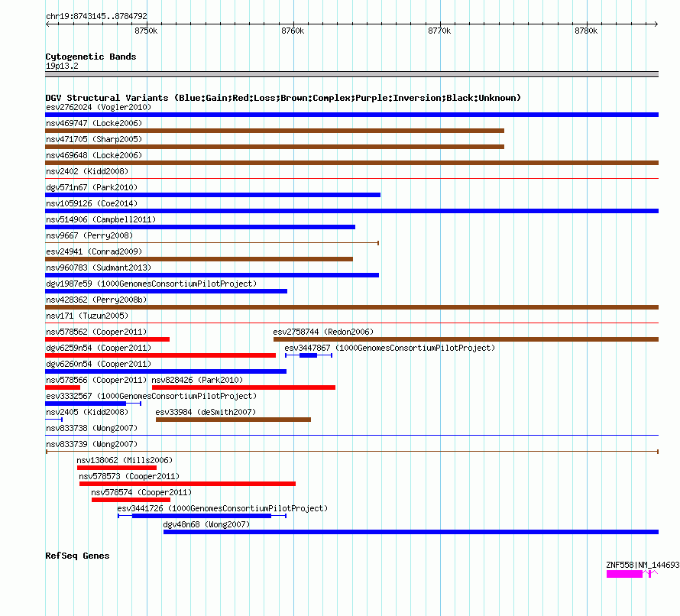The height and width of the screenshot is (616, 680).
Task: Select the blue dgv571n67 gain bar
Action: pyautogui.click(x=212, y=195)
